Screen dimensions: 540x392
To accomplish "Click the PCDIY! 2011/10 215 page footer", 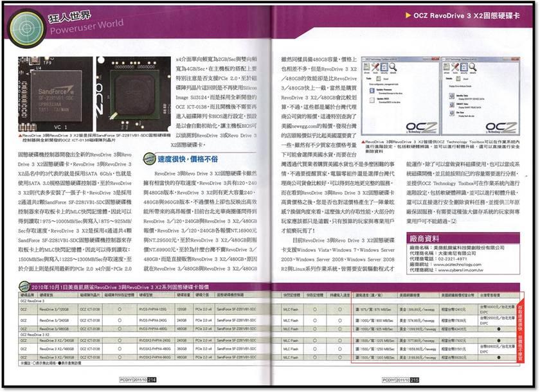I will point(401,380).
